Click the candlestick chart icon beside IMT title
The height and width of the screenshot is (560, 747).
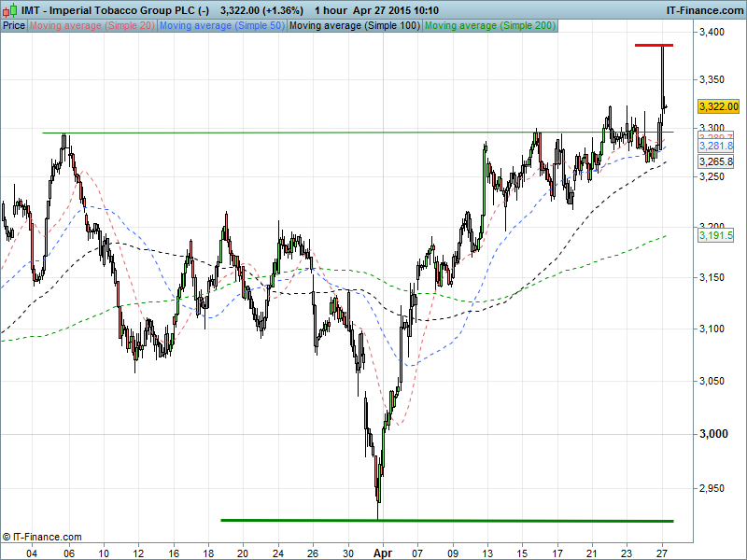[9, 9]
